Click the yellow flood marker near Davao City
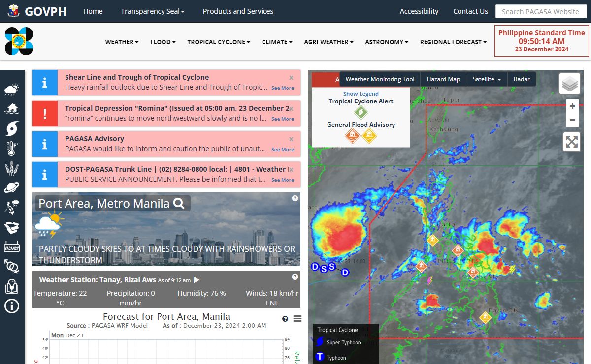Viewport: 591px width, 364px height. 485,317
